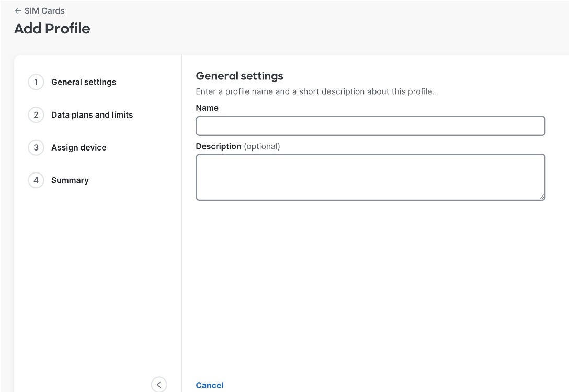
Task: Click the Description (optional) label
Action: [238, 146]
